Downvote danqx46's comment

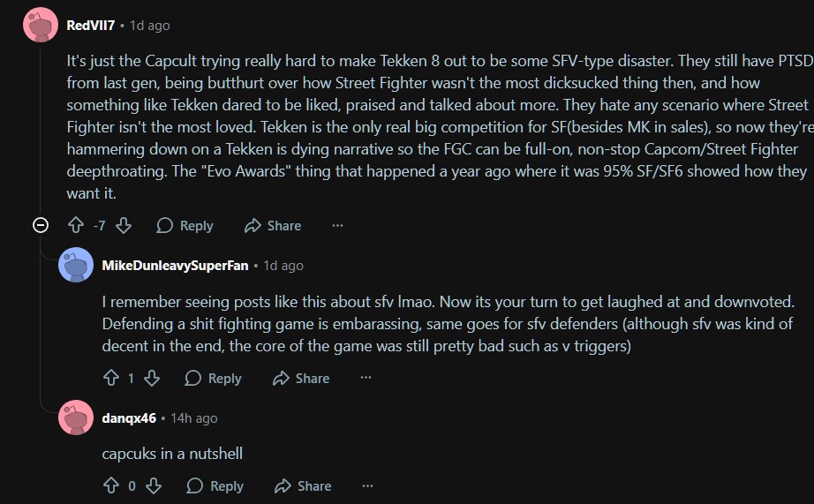(154, 485)
